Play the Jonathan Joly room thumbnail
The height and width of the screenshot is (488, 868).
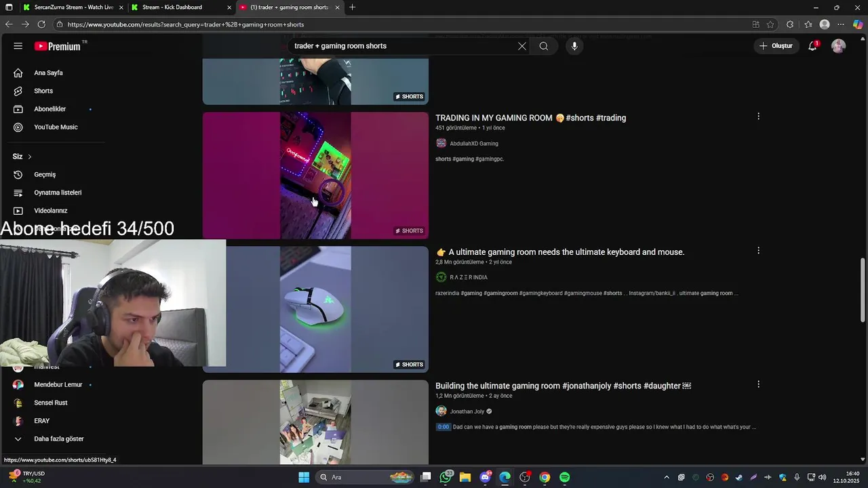(315, 422)
